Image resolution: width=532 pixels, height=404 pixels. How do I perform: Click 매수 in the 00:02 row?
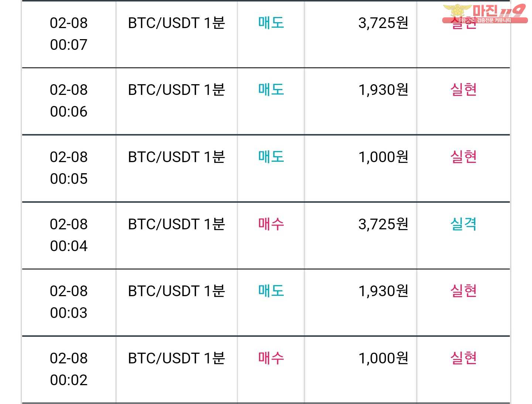tap(271, 358)
